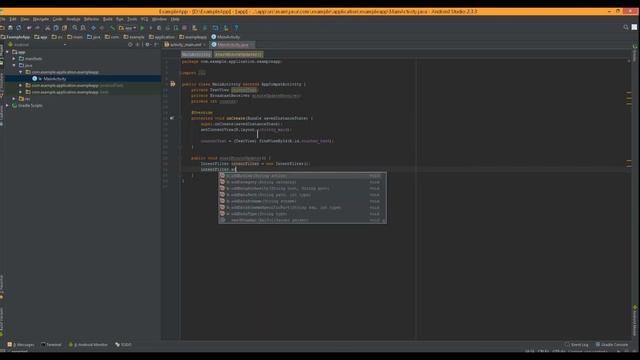Open Project panel gear settings icon

147,44
